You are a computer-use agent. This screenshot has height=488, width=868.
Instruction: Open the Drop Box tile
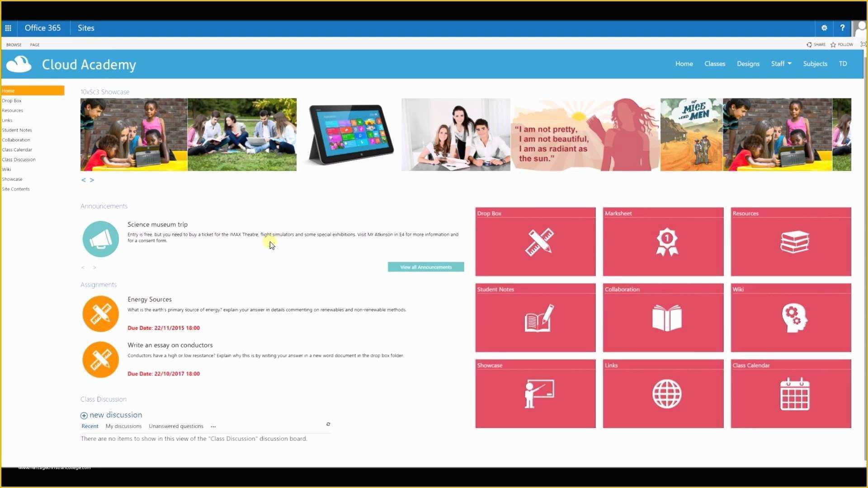click(535, 241)
